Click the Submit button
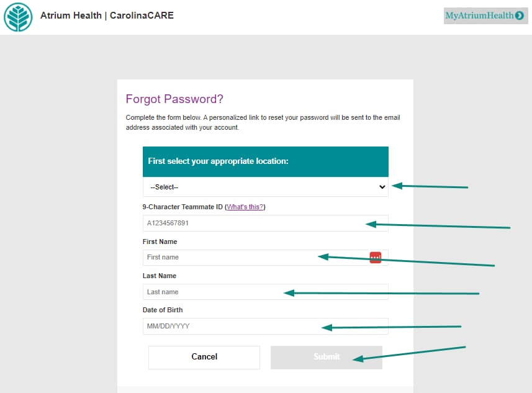532x393 pixels. point(327,357)
